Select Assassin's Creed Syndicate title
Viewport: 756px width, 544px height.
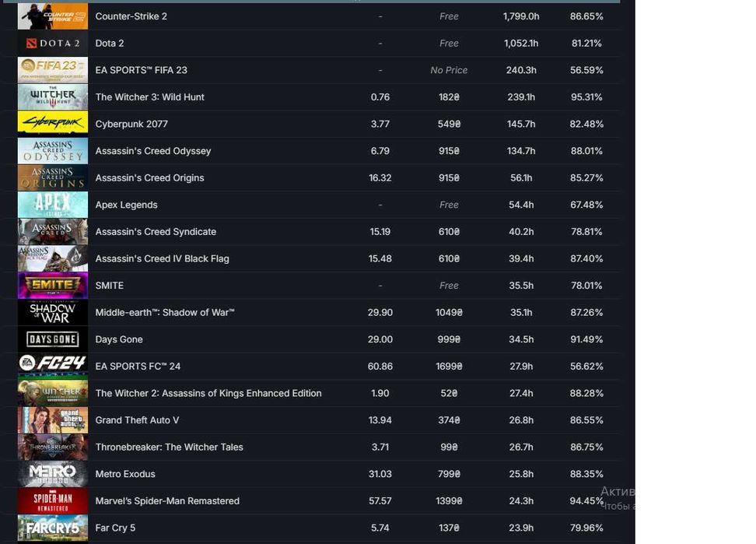pos(156,232)
